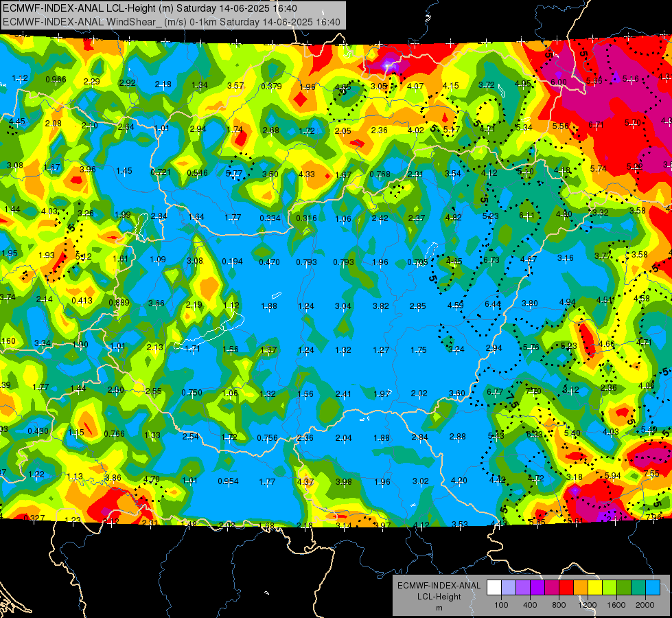Click the wind shear value 0.430
This screenshot has height=618, width=672.
(38, 431)
